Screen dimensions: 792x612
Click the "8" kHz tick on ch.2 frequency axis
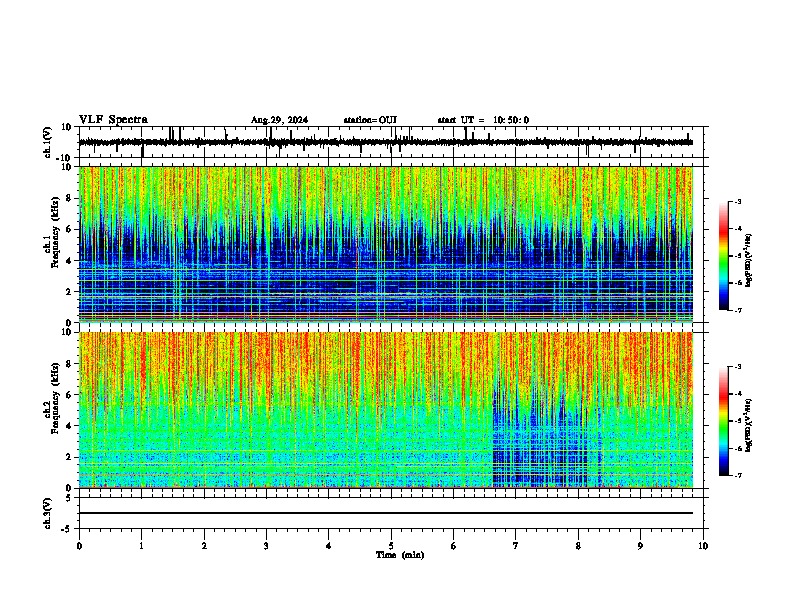(x=70, y=364)
